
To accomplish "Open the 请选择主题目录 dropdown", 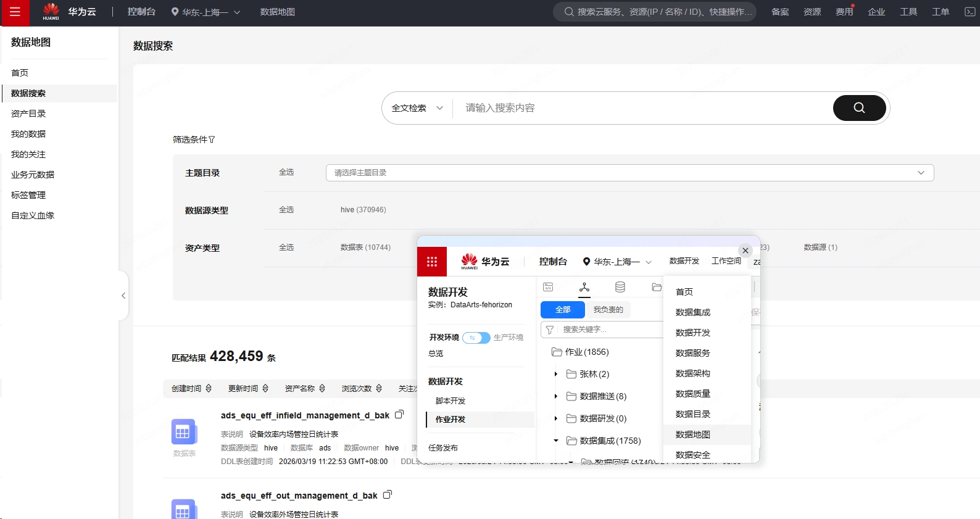I will point(629,173).
